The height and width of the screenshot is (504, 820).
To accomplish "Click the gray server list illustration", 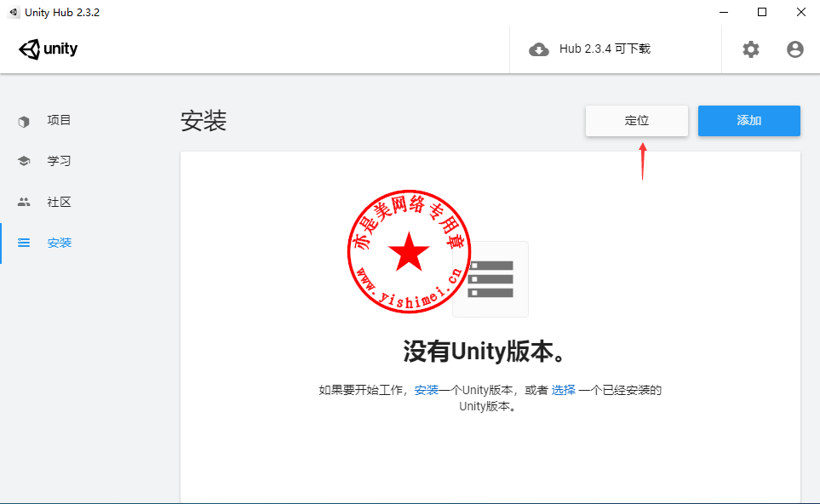I will click(x=490, y=279).
